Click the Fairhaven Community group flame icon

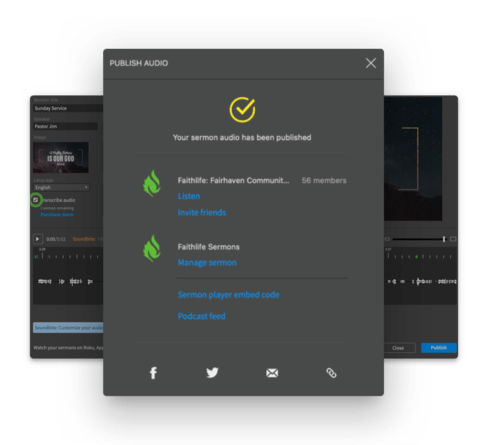coord(152,183)
